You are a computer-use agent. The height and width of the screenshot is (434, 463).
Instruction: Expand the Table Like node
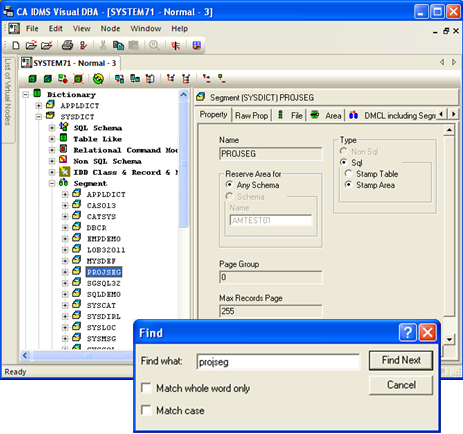click(52, 139)
